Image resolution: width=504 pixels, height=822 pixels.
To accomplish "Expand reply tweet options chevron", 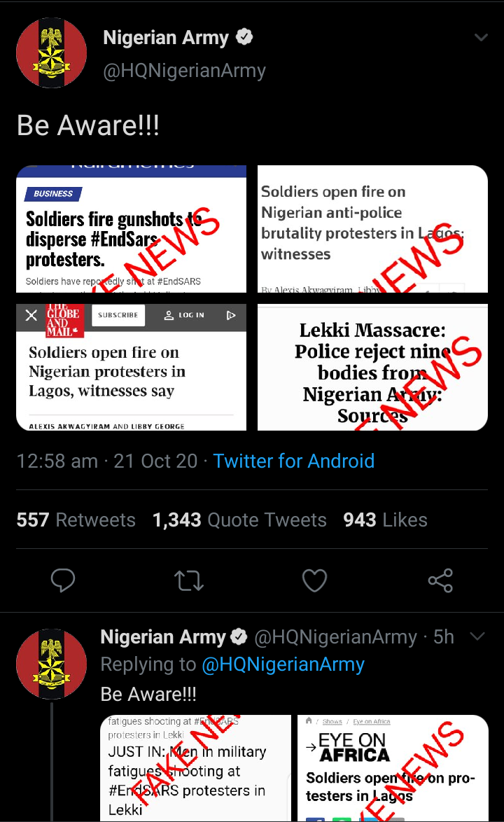I will click(x=477, y=636).
